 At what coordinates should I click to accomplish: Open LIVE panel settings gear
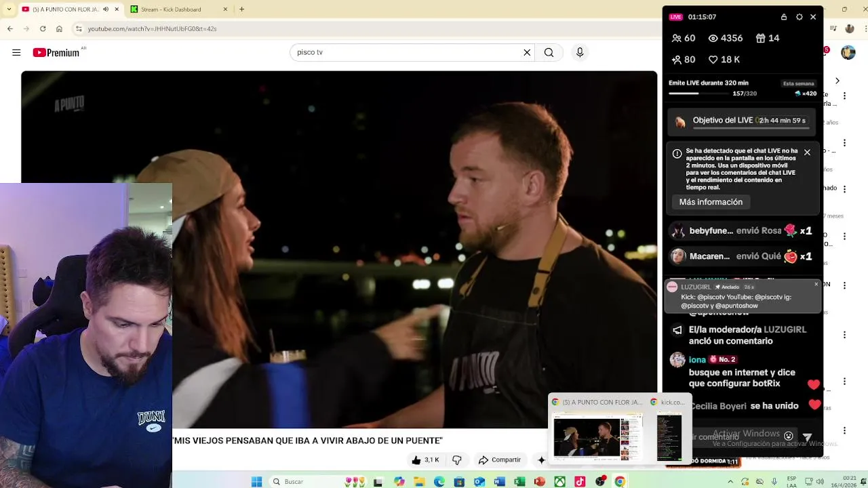pyautogui.click(x=799, y=17)
